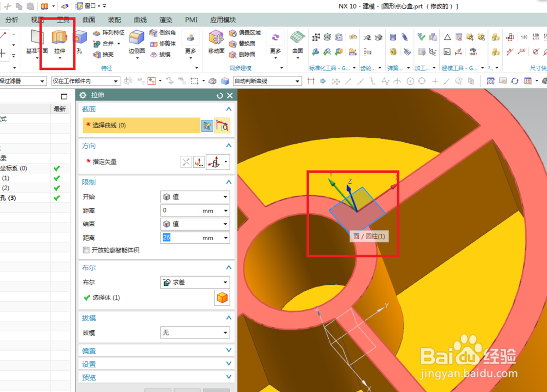Select the Unite (合并) command

pos(104,43)
